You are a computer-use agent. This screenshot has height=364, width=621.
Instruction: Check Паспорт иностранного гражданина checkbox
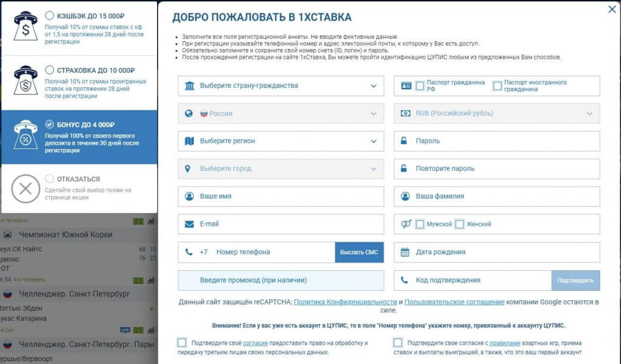[x=497, y=86]
